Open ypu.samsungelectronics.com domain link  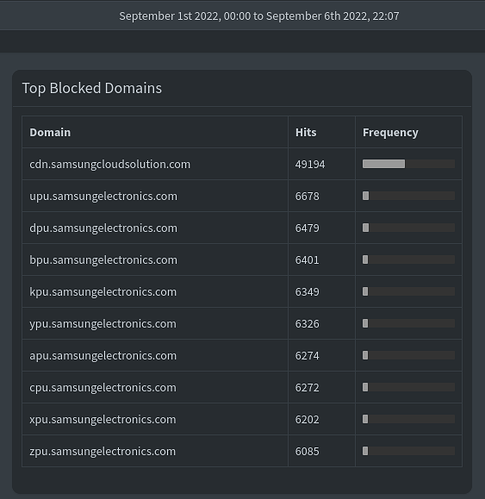tap(103, 324)
